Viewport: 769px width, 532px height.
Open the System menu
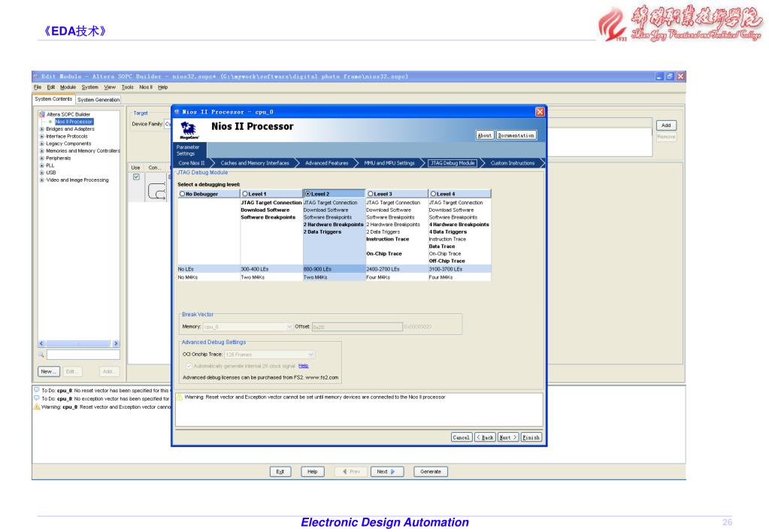89,87
